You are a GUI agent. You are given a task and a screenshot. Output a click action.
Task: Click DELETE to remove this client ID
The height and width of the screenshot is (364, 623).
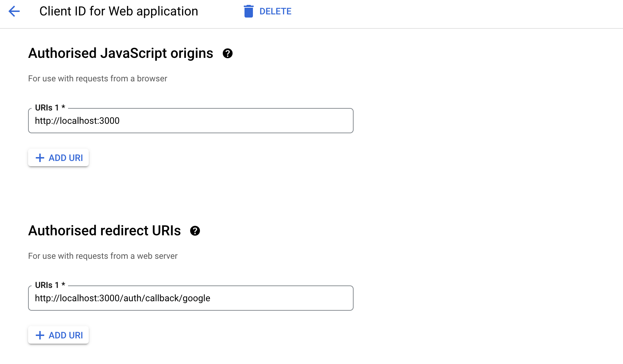[276, 11]
